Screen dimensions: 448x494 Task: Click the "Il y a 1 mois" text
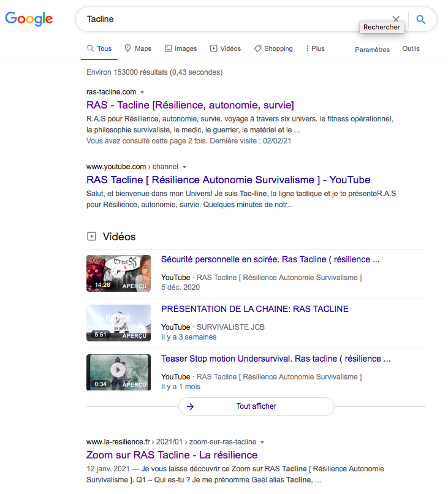pyautogui.click(x=181, y=387)
